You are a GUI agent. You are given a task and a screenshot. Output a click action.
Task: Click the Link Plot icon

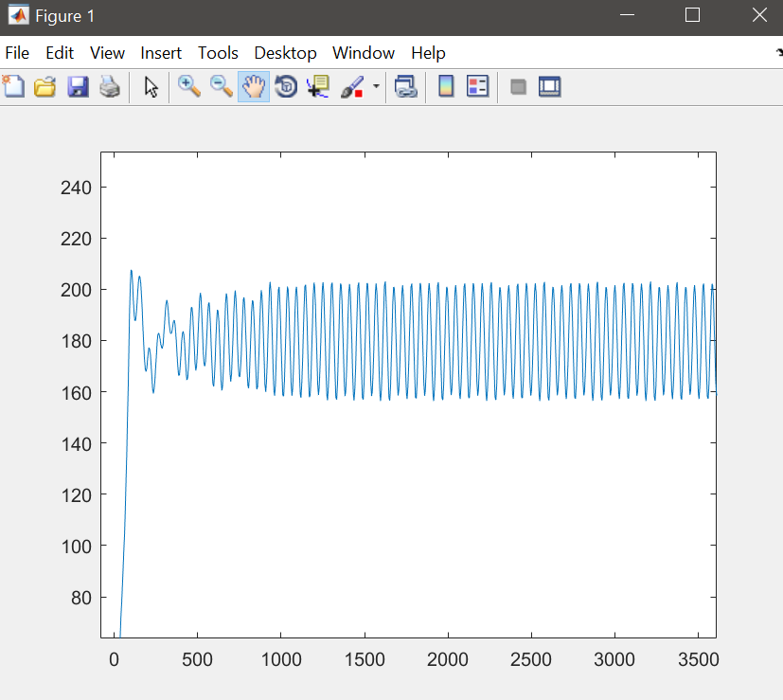[x=406, y=87]
